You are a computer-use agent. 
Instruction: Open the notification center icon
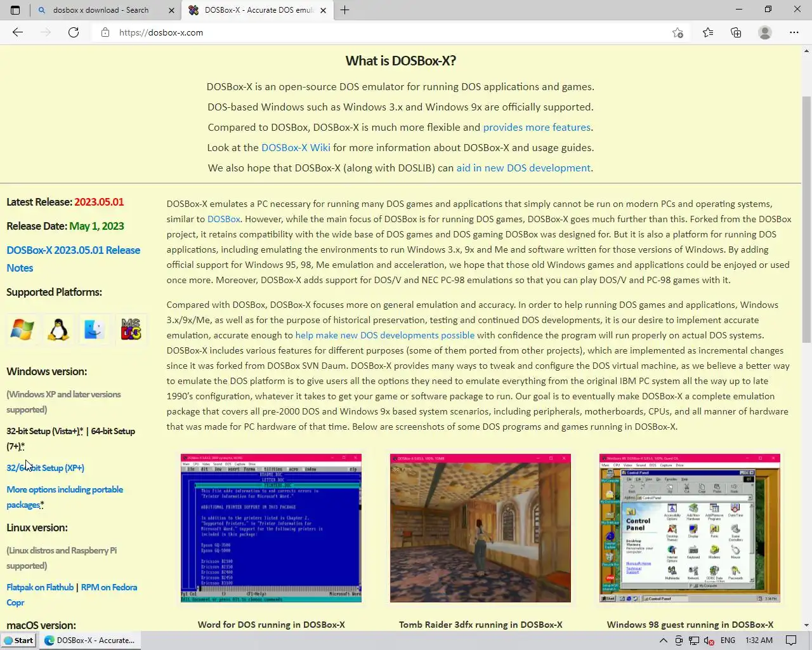click(791, 640)
